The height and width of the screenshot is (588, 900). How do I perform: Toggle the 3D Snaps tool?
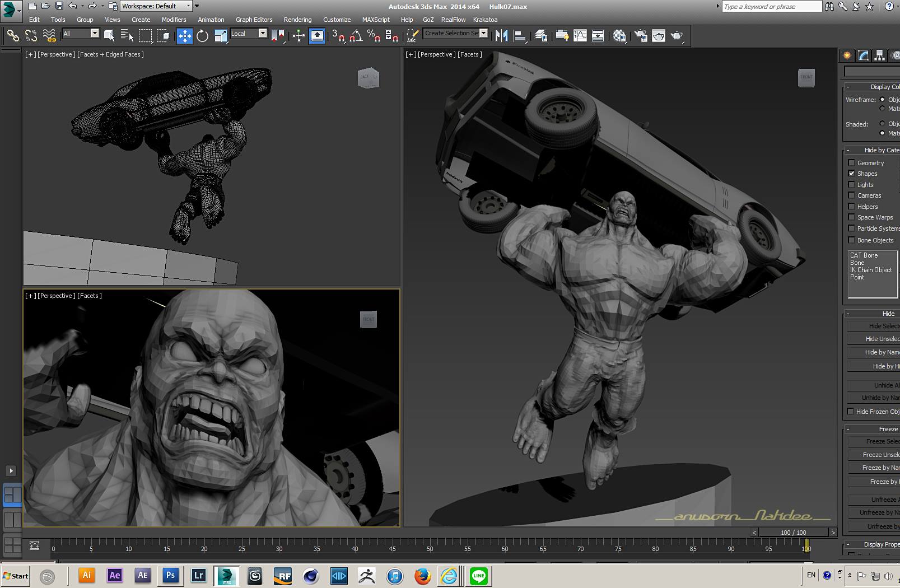(338, 36)
